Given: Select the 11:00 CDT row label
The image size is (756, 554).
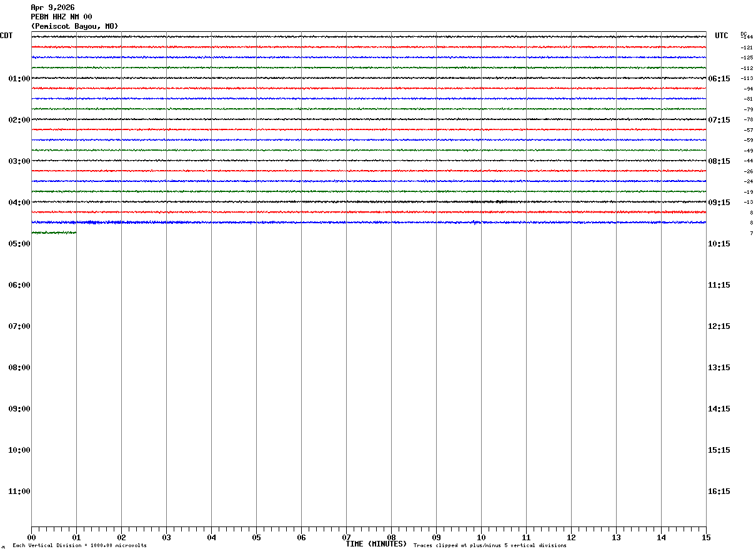Looking at the screenshot, I should click(19, 491).
